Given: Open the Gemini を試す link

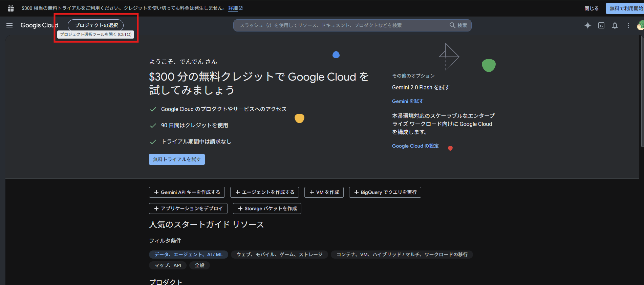Looking at the screenshot, I should pyautogui.click(x=408, y=101).
